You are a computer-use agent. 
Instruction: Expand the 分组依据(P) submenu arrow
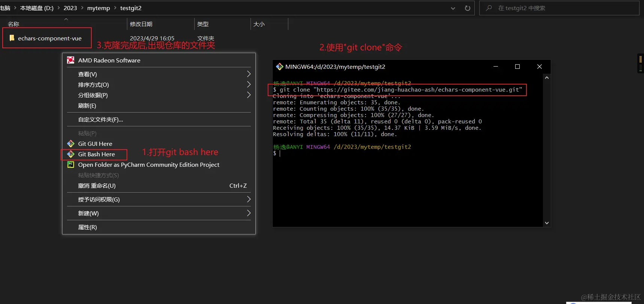(249, 95)
